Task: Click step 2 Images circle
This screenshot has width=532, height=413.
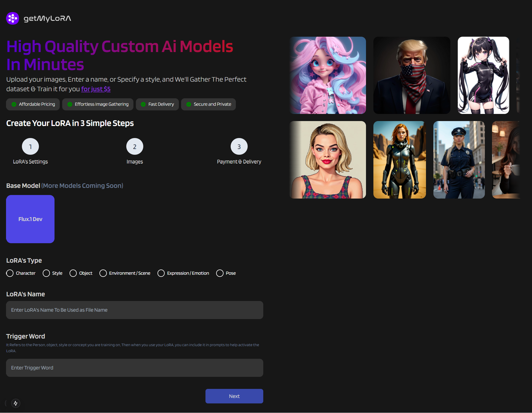Action: [x=135, y=147]
